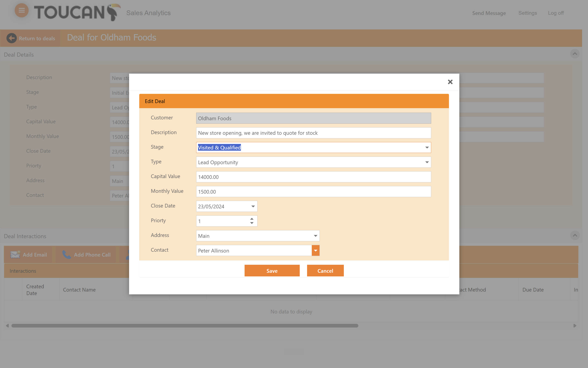Click No data to display message
This screenshot has width=588, height=368.
pyautogui.click(x=291, y=312)
